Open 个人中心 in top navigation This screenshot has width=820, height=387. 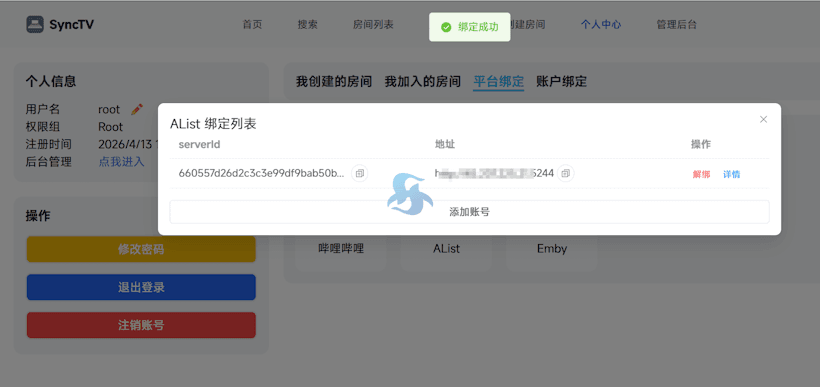(x=601, y=25)
